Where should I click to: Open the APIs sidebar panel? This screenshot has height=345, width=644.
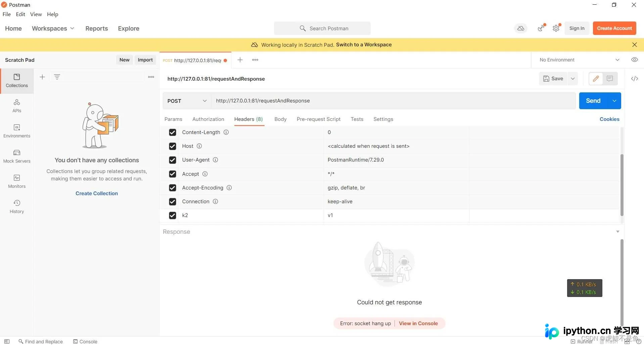pyautogui.click(x=17, y=106)
